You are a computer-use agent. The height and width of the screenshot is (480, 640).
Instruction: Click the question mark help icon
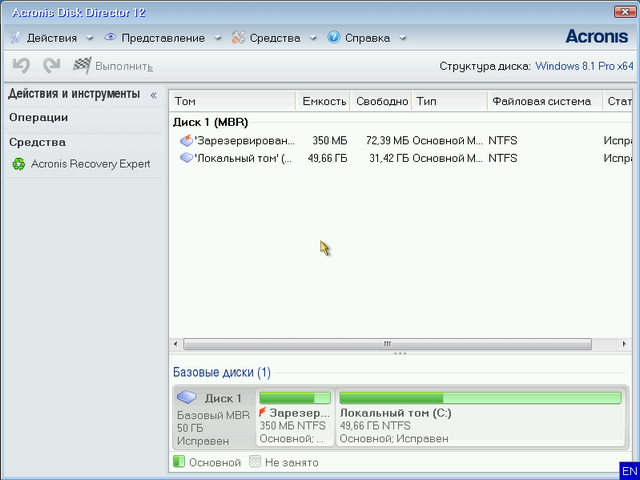coord(334,38)
